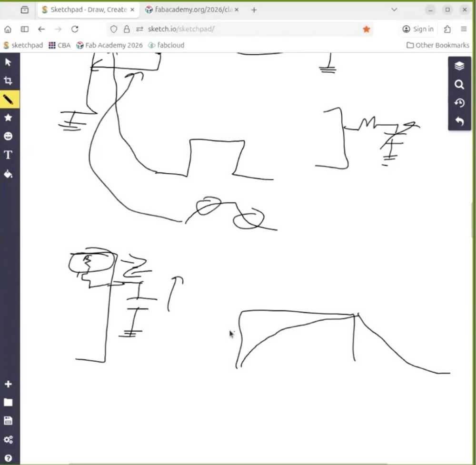The height and width of the screenshot is (465, 476).
Task: Open the fabcloud bookmark
Action: (166, 45)
